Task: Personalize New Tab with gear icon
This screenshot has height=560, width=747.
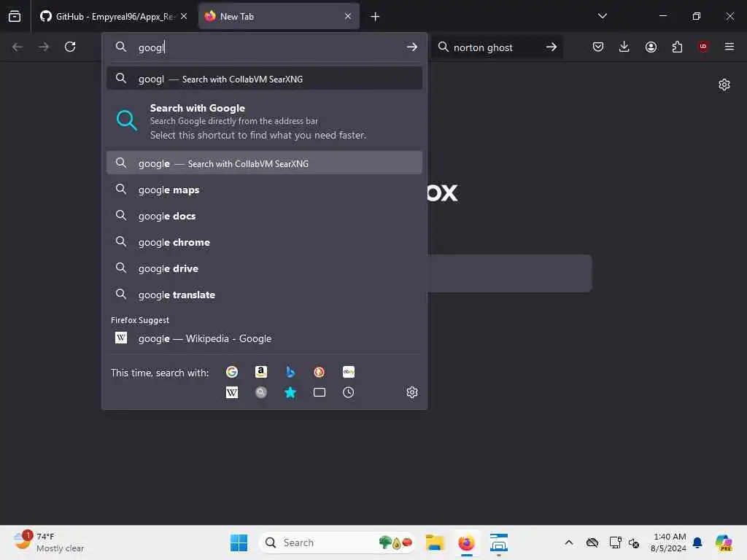Action: click(x=724, y=85)
